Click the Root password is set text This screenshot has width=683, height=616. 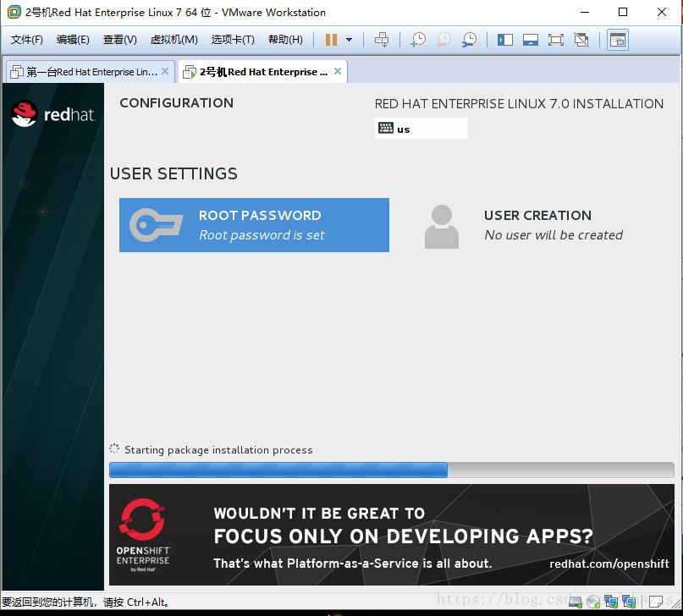262,235
